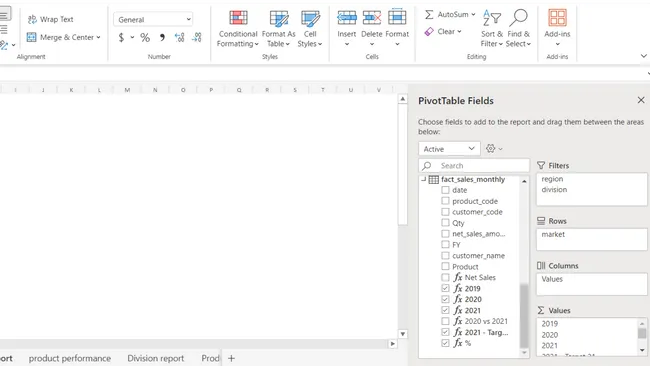Select the division filter field
The height and width of the screenshot is (366, 650).
click(554, 190)
